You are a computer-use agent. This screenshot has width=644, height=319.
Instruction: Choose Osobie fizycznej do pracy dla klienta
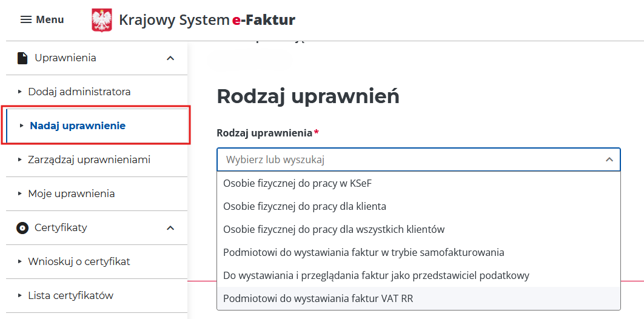(x=304, y=206)
